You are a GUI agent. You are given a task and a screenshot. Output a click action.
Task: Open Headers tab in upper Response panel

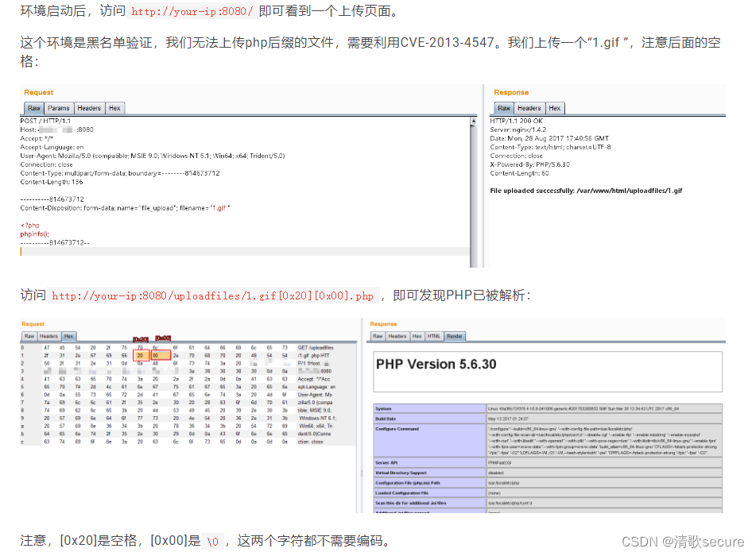pyautogui.click(x=529, y=108)
